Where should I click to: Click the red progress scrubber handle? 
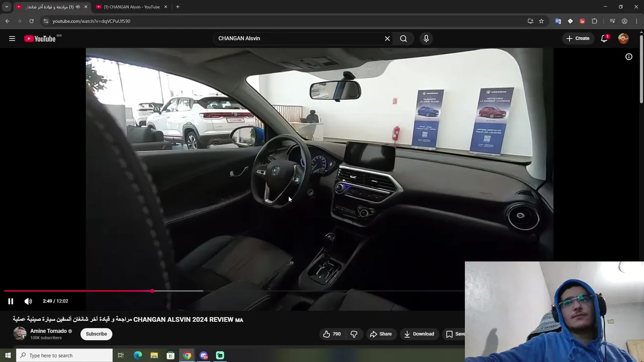tap(152, 291)
